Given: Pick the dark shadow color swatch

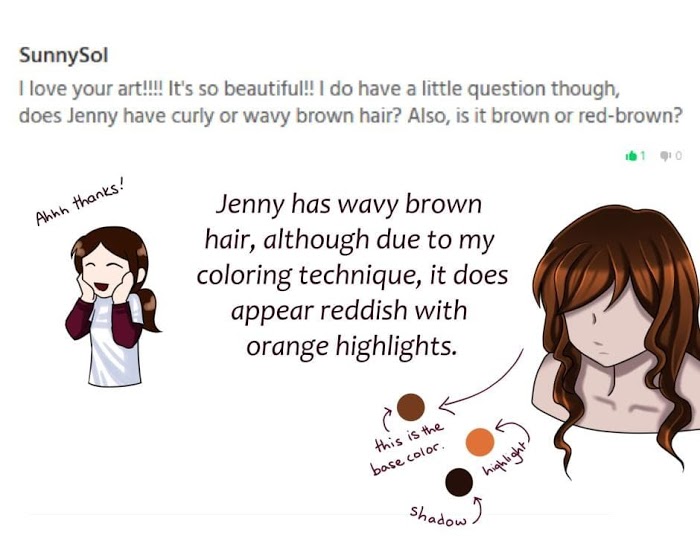Looking at the screenshot, I should (x=459, y=482).
